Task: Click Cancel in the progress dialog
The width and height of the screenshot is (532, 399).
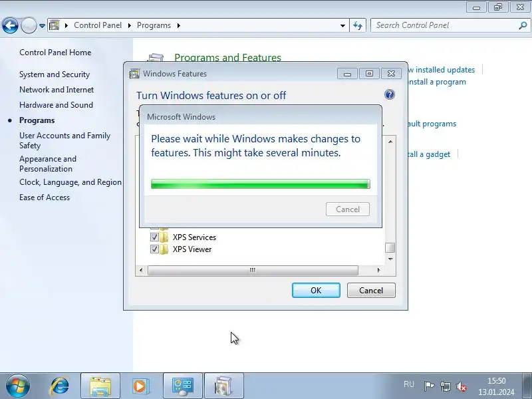Action: click(348, 209)
